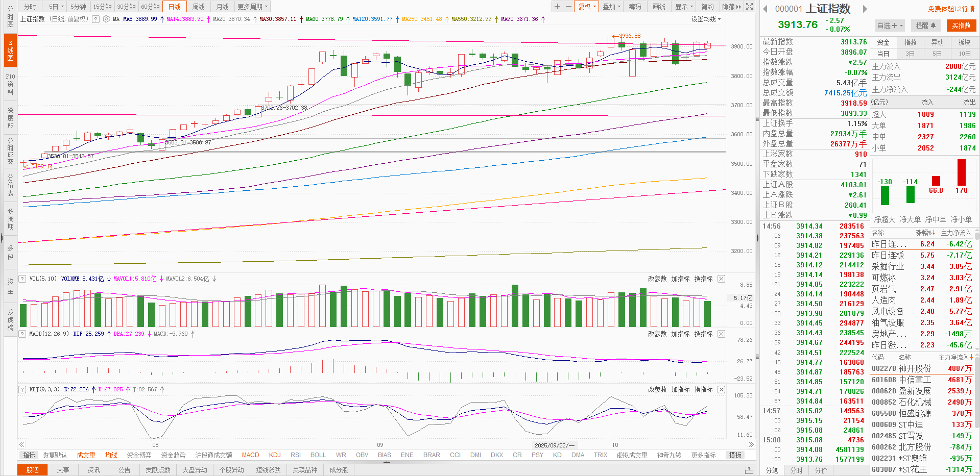980x476 pixels.
Task: Open MA settings gear icon
Action: pyautogui.click(x=106, y=19)
